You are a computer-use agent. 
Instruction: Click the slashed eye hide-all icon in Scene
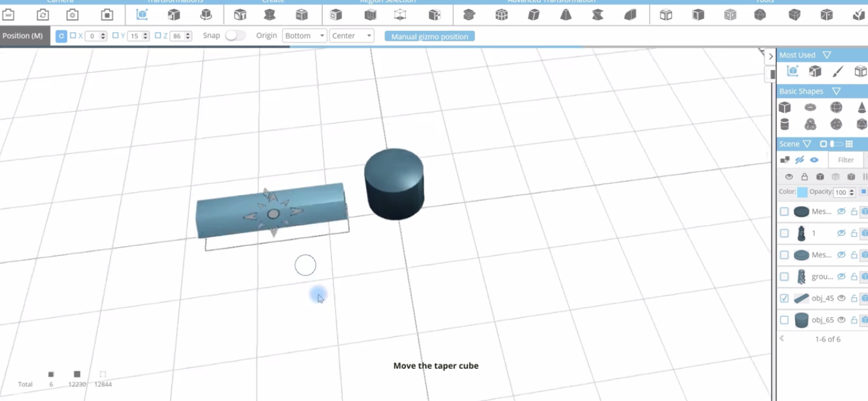800,160
